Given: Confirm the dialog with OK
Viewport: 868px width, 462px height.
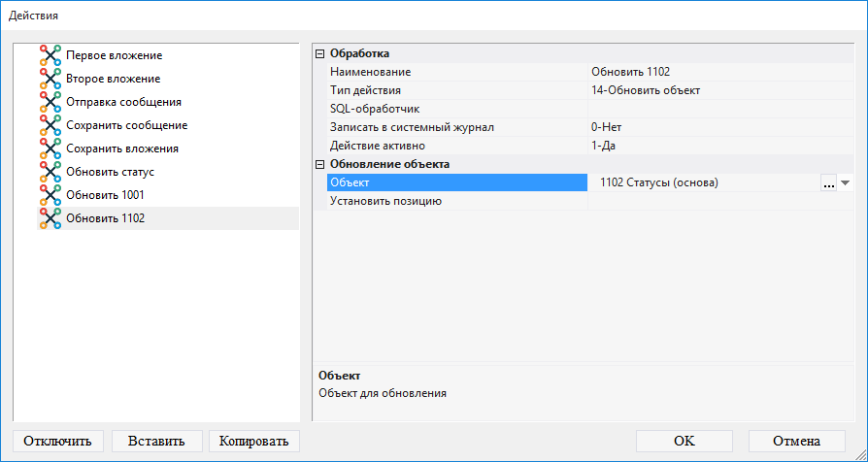Looking at the screenshot, I should (684, 441).
